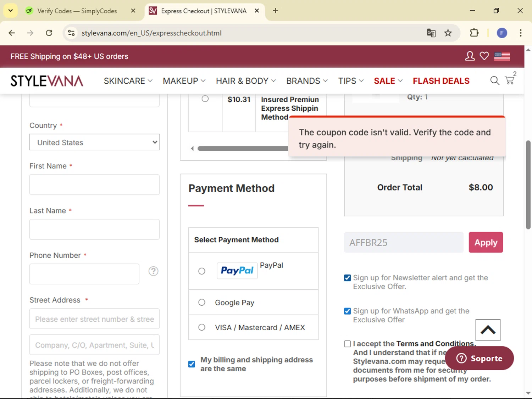Click the First Name input field
This screenshot has height=399, width=532.
pyautogui.click(x=94, y=184)
